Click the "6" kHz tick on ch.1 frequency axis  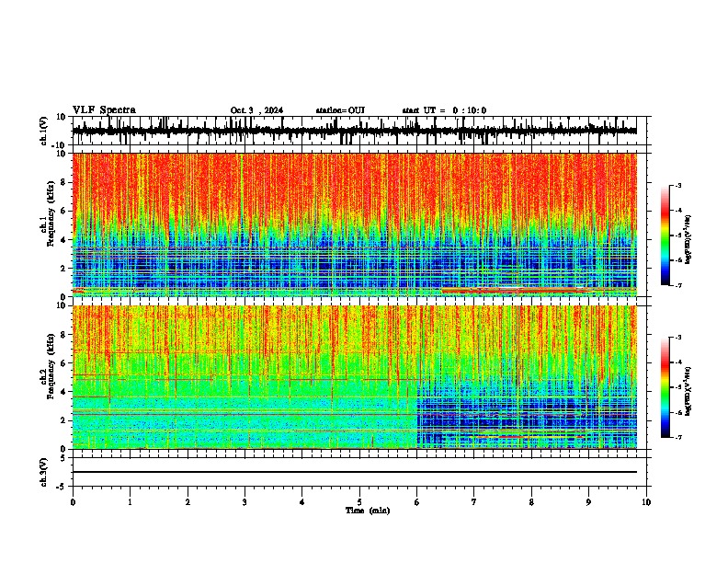(x=63, y=211)
